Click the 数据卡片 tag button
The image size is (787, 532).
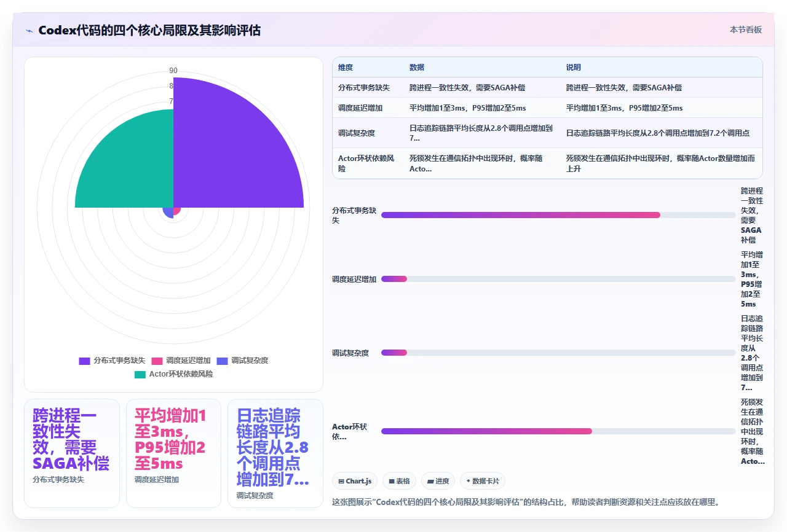coord(483,481)
